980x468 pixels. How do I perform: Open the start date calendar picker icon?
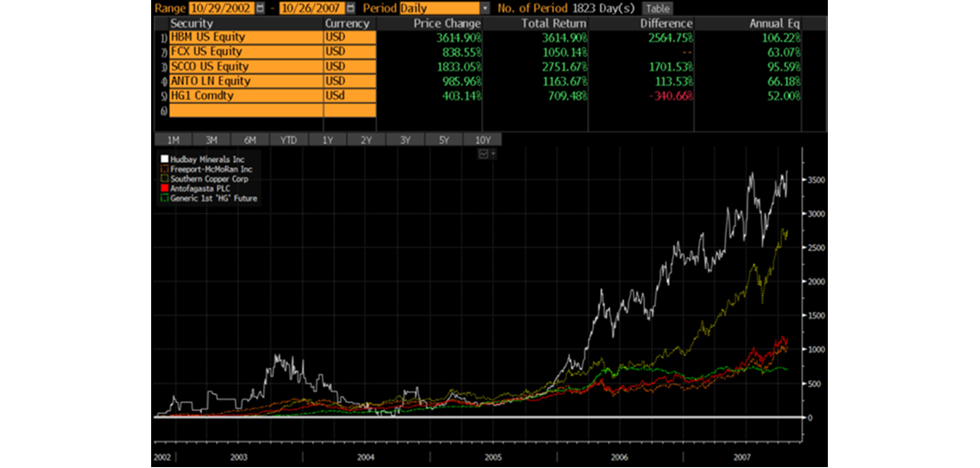point(260,8)
